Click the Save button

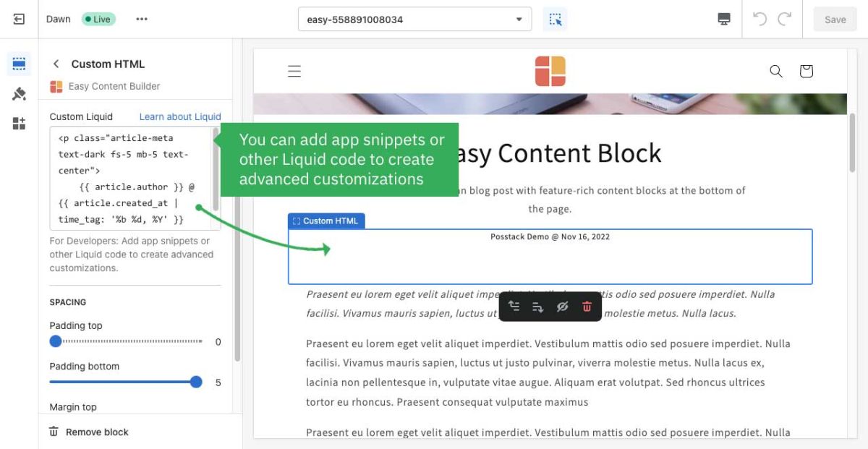[835, 20]
